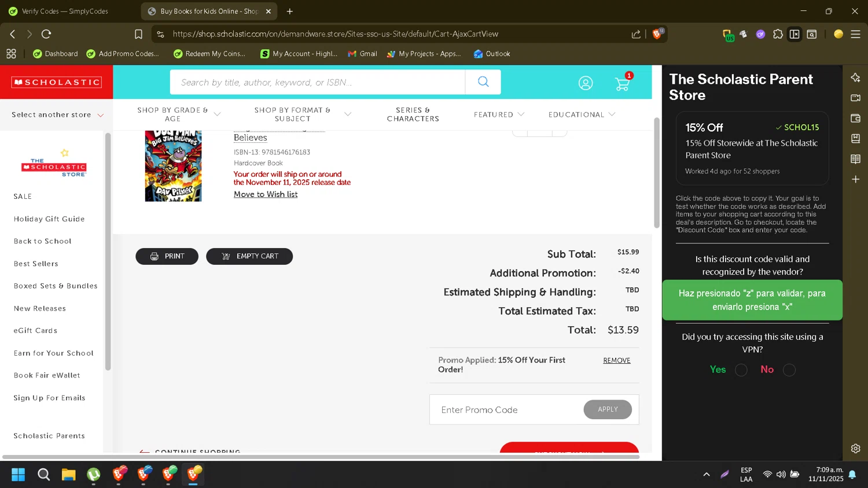Open uTorrent from the taskbar
The image size is (868, 488).
[x=94, y=475]
